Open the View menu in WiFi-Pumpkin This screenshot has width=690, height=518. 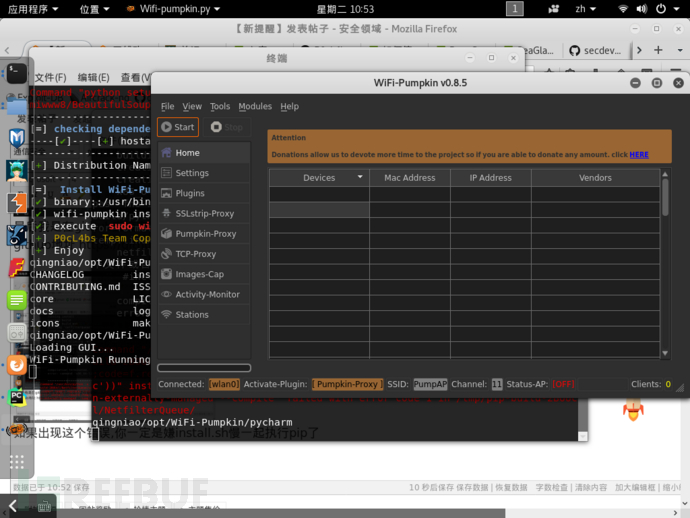click(x=192, y=107)
